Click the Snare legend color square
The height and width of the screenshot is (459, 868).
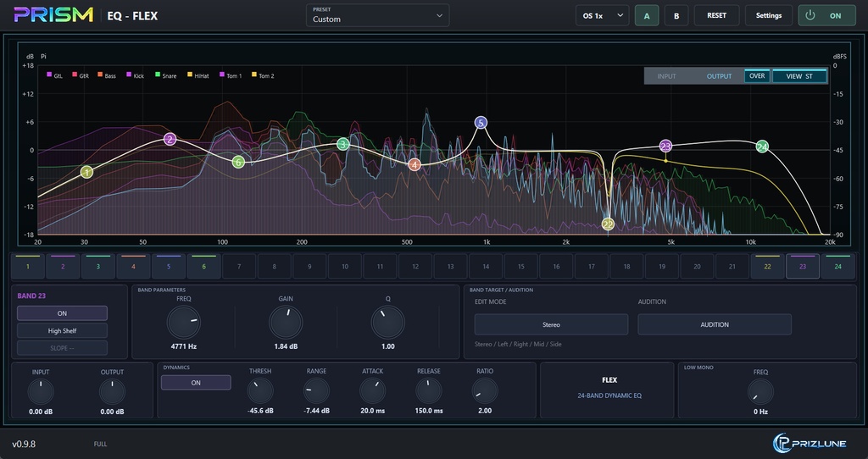158,75
